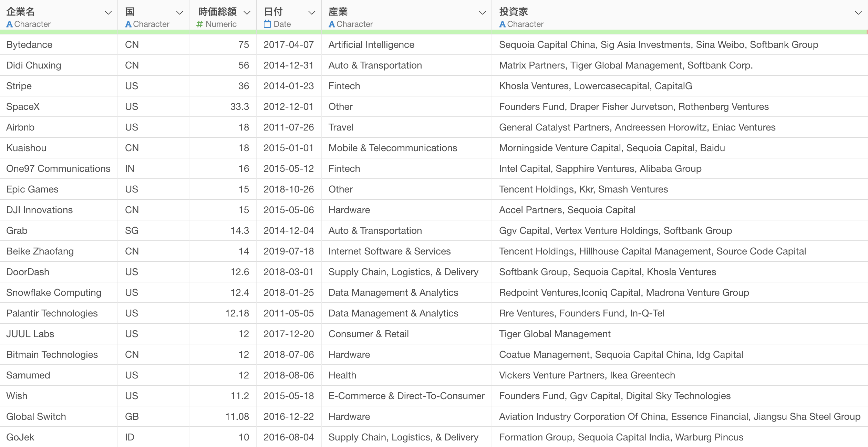Screen dimensions: 868x447
Task: Select the E-Commerce & Direct-To-Consumer cell
Action: point(407,396)
